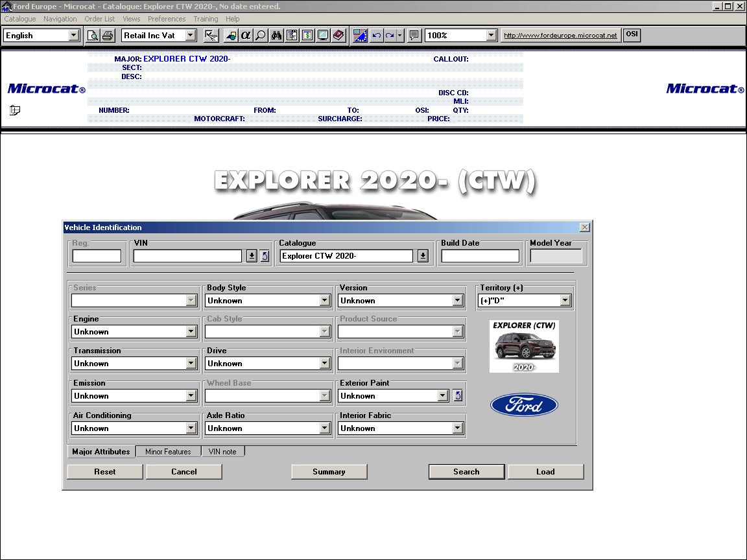This screenshot has width=747, height=560.
Task: Click the Catalogue field showing Explorer CTW 2020-
Action: (x=346, y=256)
